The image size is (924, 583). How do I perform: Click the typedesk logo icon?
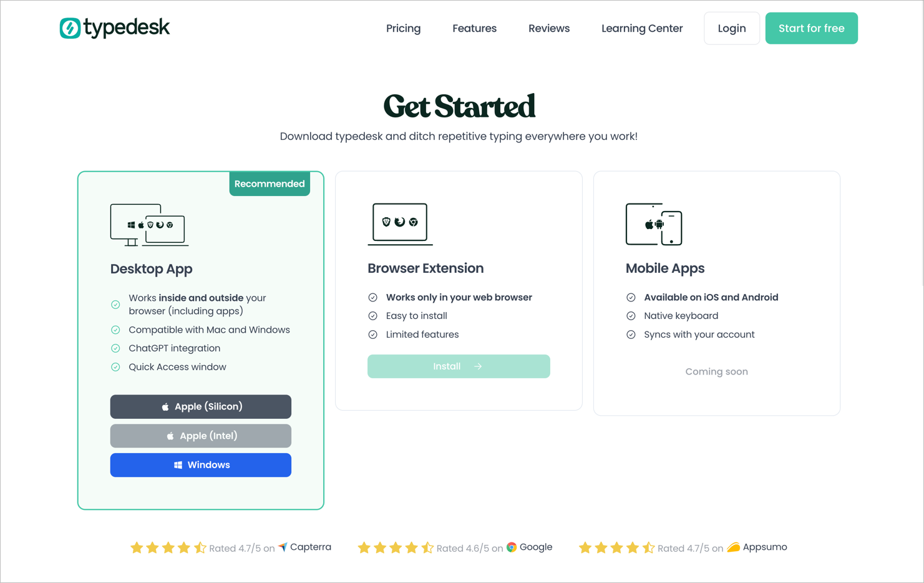pyautogui.click(x=70, y=28)
